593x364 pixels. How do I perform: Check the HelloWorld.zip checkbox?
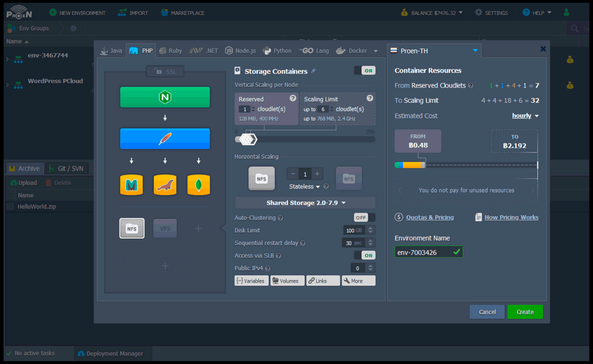[x=10, y=206]
